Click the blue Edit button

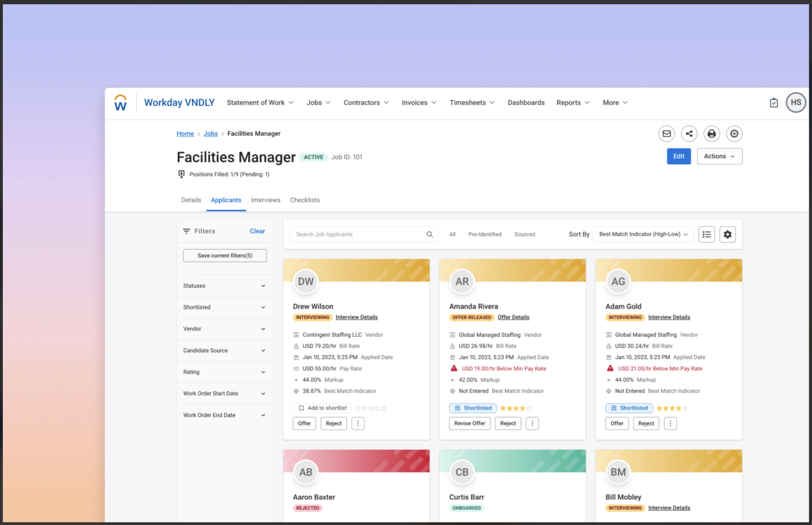(x=678, y=156)
